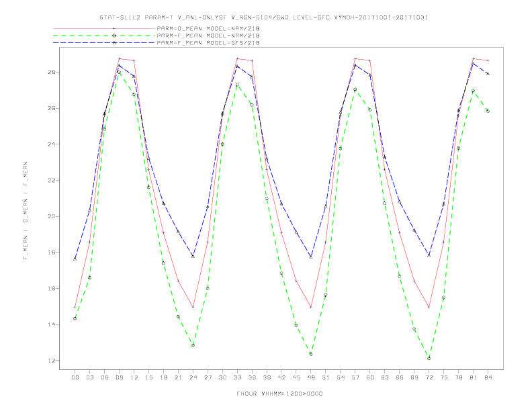Click y-axis tick value 28
The image size is (532, 411).
(51, 73)
